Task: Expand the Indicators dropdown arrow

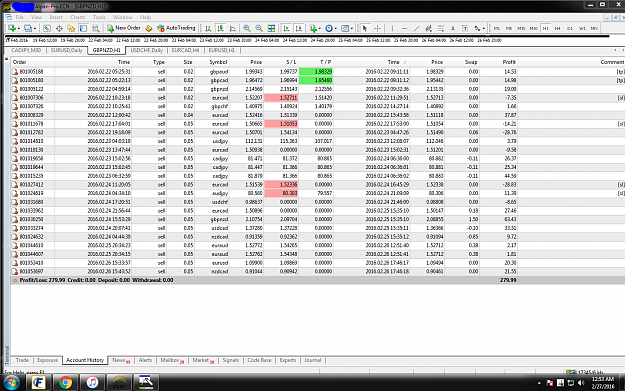Action: pos(320,29)
